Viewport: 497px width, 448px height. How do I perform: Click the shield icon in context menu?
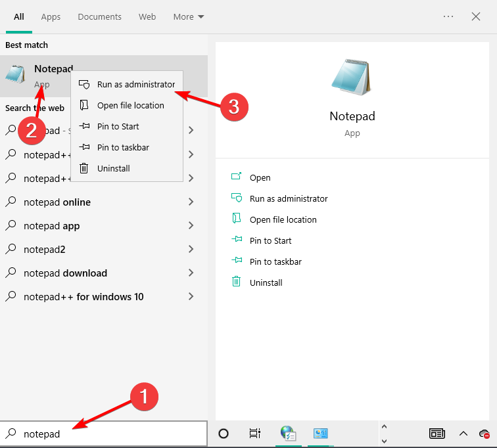[x=84, y=85]
